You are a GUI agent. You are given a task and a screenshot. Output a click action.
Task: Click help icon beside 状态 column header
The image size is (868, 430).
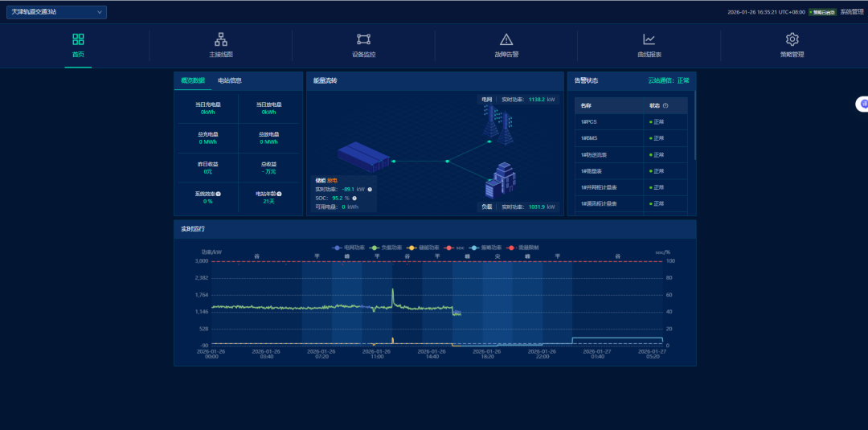click(665, 105)
